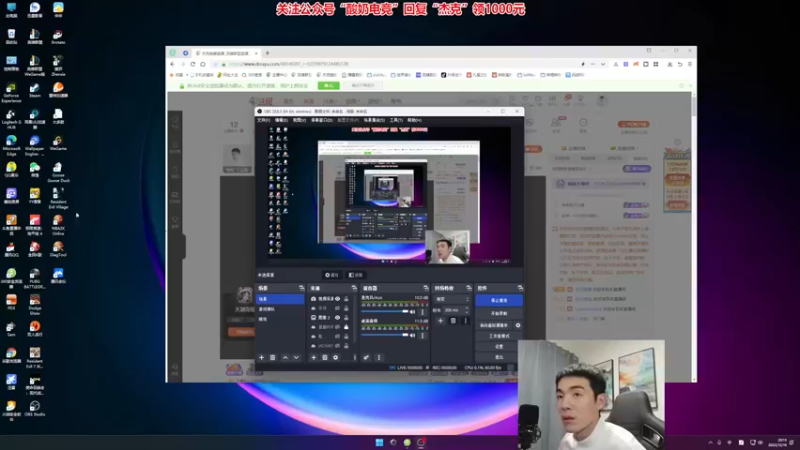This screenshot has width=800, height=450.
Task: Toggle lock on 图像 2 source
Action: (x=346, y=317)
